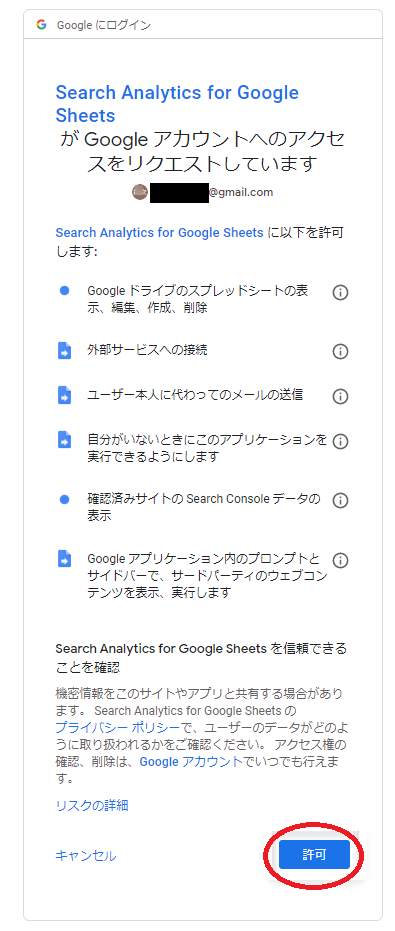Click the document icon beside サードパーティ permission
The image size is (395, 931).
(x=64, y=559)
